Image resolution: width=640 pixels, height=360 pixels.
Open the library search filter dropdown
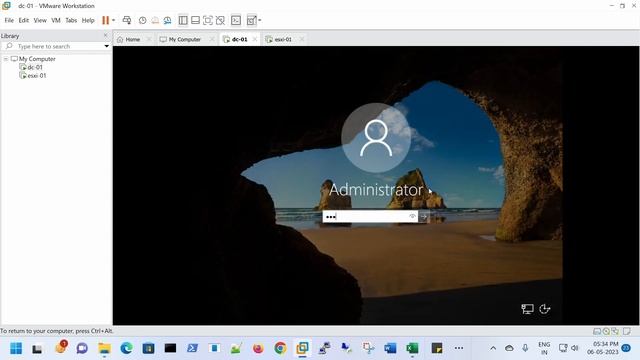(x=107, y=46)
